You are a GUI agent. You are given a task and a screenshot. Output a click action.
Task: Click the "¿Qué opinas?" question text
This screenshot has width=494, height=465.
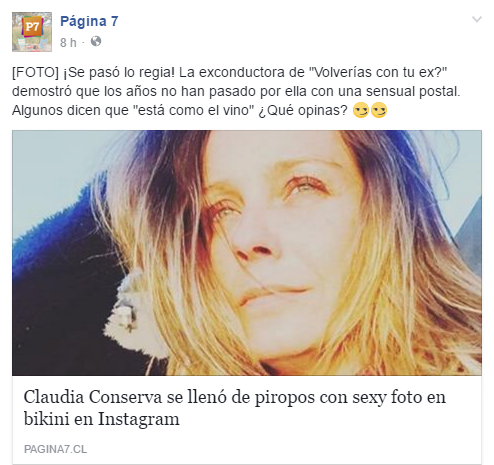pyautogui.click(x=303, y=110)
